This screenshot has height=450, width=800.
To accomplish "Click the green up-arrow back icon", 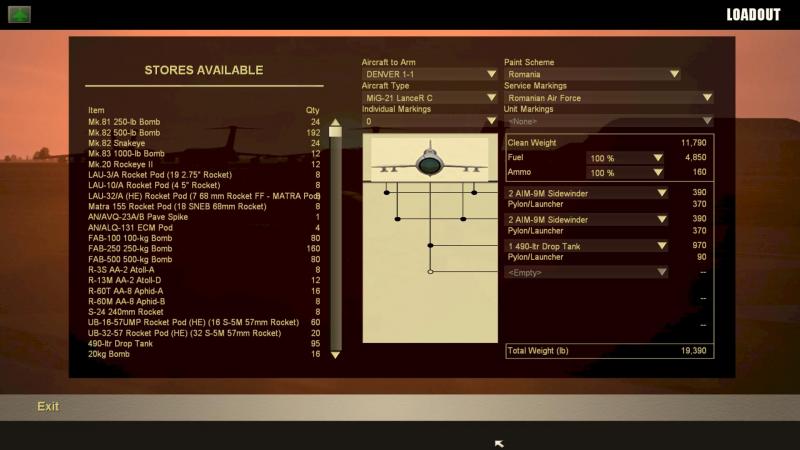I will (19, 14).
